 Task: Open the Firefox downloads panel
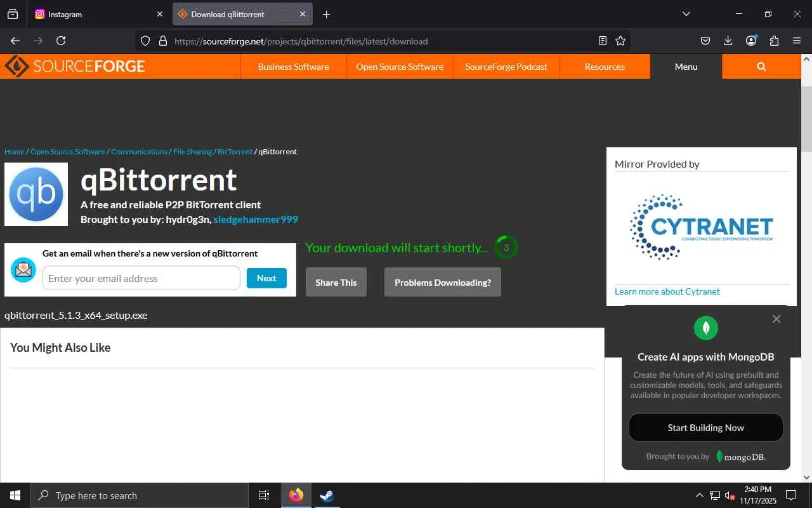[728, 41]
